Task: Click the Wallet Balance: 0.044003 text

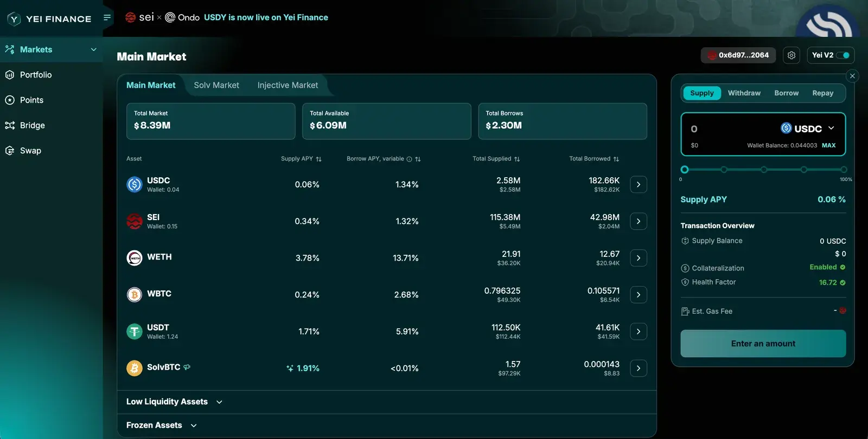Action: [x=782, y=145]
